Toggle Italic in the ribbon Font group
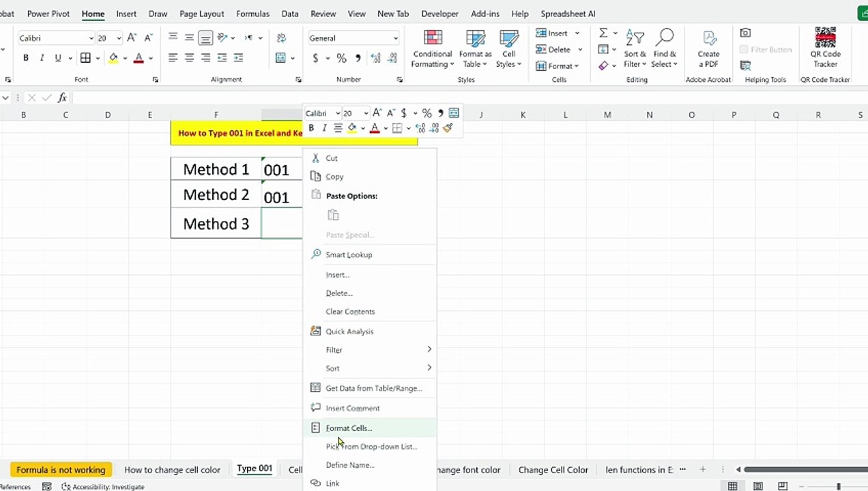This screenshot has width=868, height=491. coord(42,58)
